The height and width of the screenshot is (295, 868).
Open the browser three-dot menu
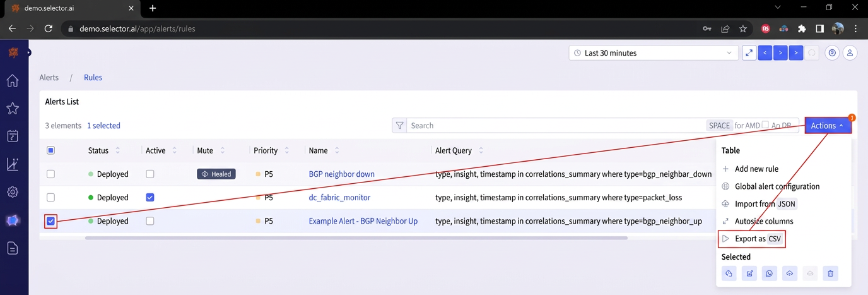click(x=855, y=28)
